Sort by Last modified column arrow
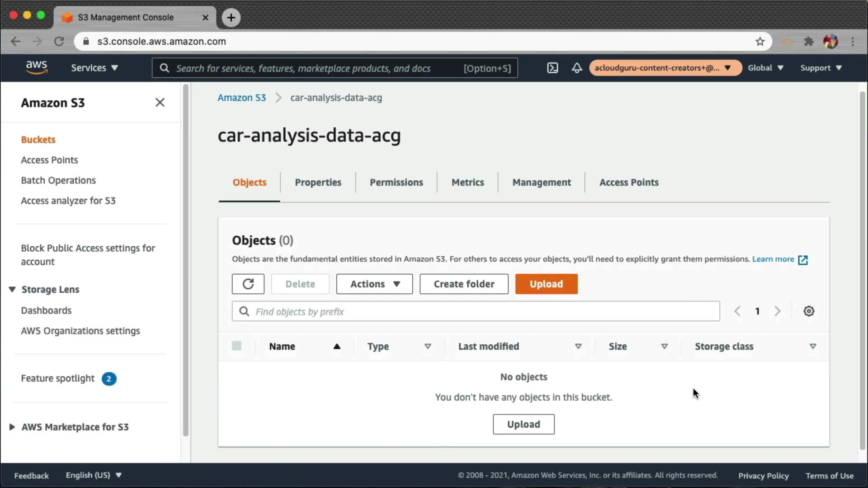This screenshot has width=868, height=488. (578, 347)
